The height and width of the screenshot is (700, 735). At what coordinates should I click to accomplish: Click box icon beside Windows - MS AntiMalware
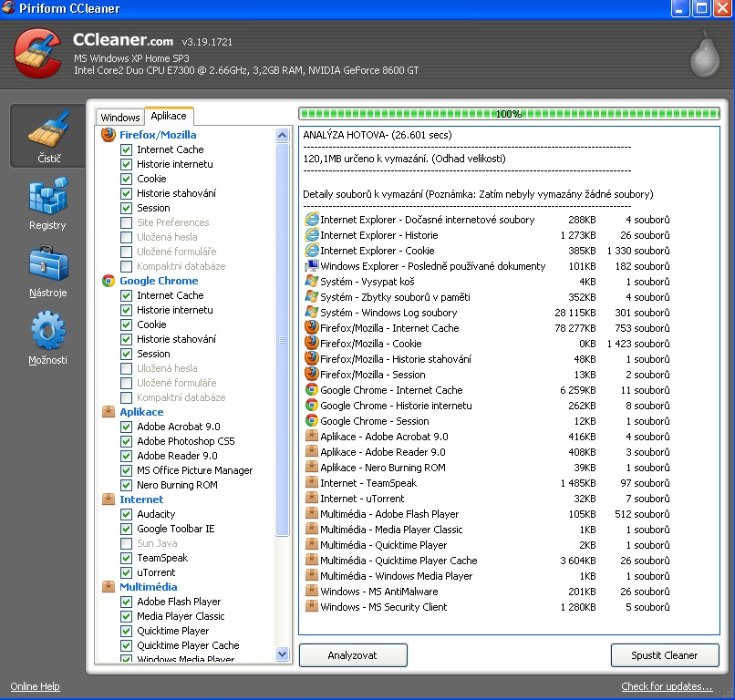311,591
